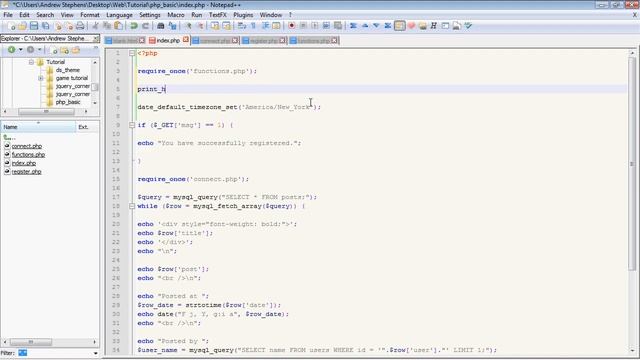Click the green Explorer back button
Image resolution: width=640 pixels, height=360 pixels.
[11, 50]
